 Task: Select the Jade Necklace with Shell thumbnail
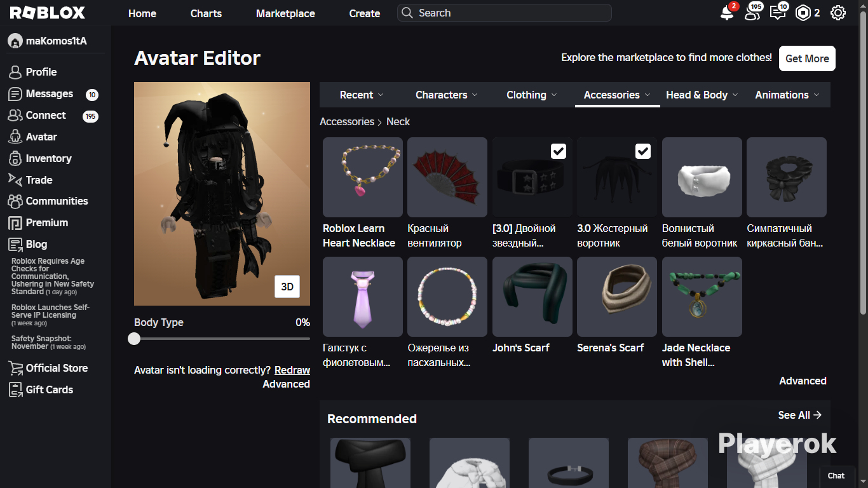(702, 297)
